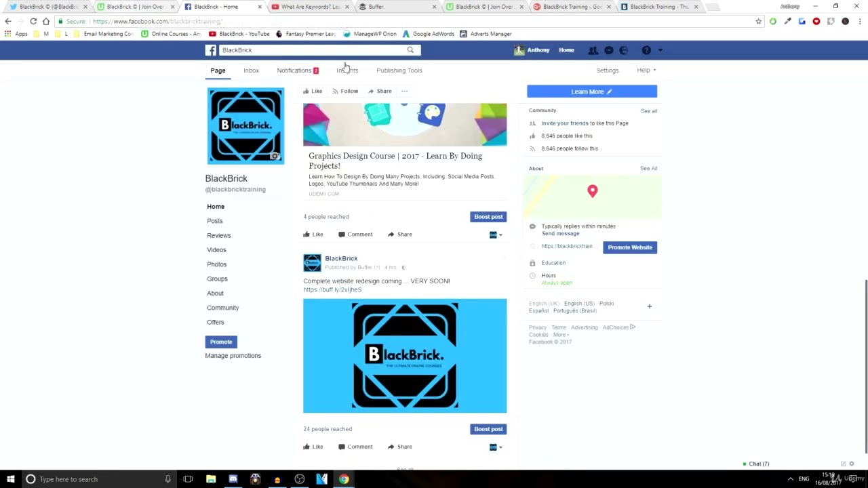Click the Facebook logo icon
Image resolution: width=868 pixels, height=488 pixels.
pyautogui.click(x=211, y=50)
